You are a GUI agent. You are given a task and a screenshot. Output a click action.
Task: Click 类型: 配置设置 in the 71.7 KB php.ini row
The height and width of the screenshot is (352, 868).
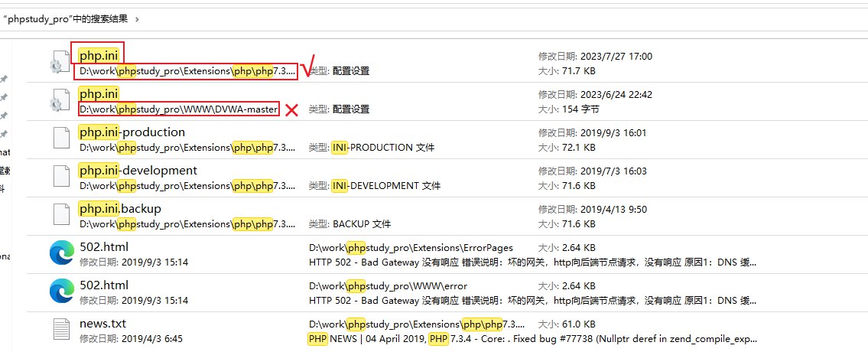339,71
